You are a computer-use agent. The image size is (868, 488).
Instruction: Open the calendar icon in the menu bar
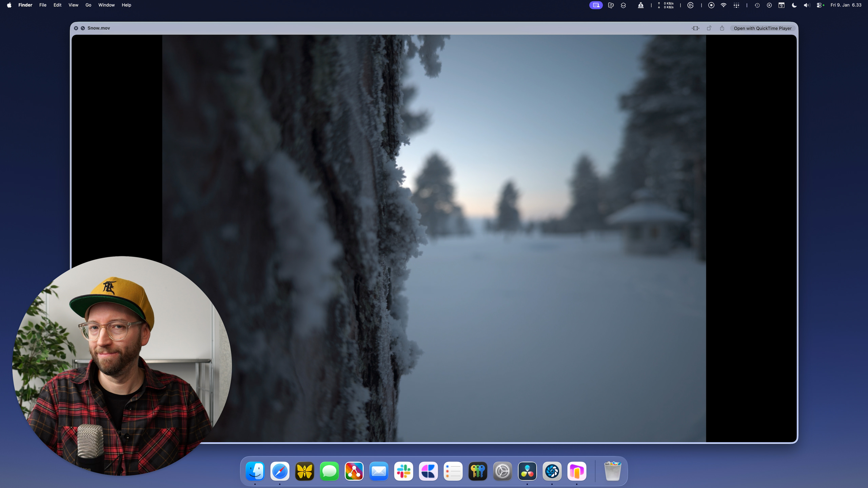(x=782, y=5)
